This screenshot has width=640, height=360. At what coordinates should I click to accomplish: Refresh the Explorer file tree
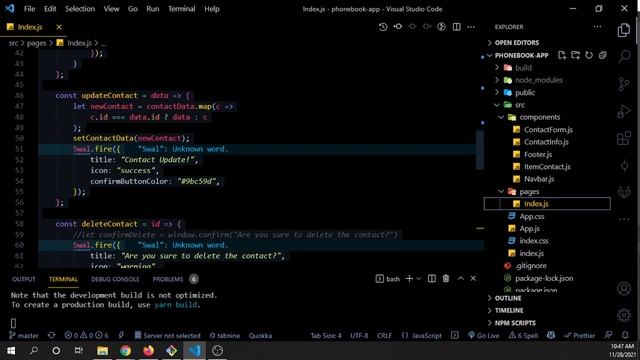point(589,55)
